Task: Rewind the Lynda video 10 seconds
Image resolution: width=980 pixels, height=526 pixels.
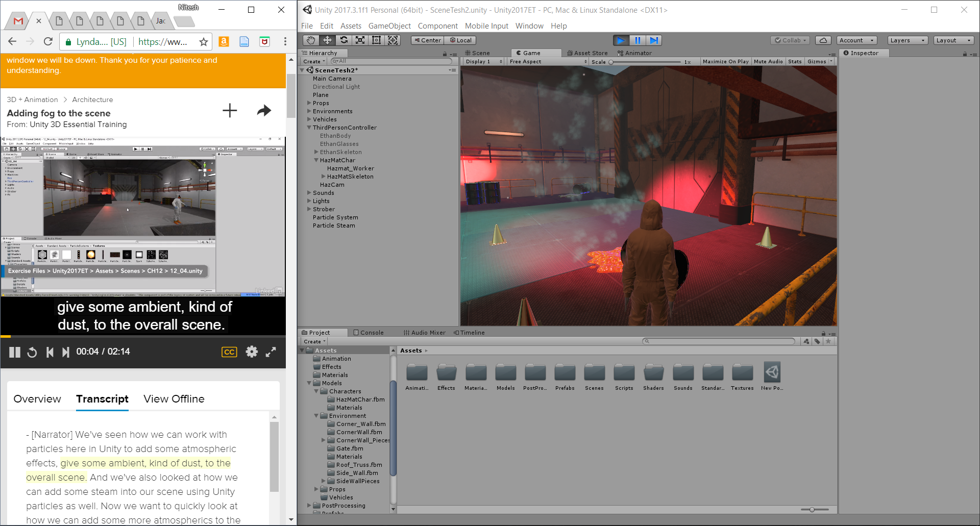Action: [32, 352]
